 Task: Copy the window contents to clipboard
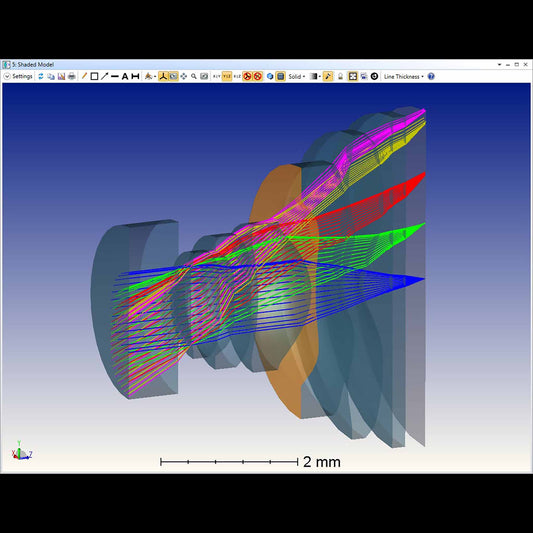[x=51, y=76]
